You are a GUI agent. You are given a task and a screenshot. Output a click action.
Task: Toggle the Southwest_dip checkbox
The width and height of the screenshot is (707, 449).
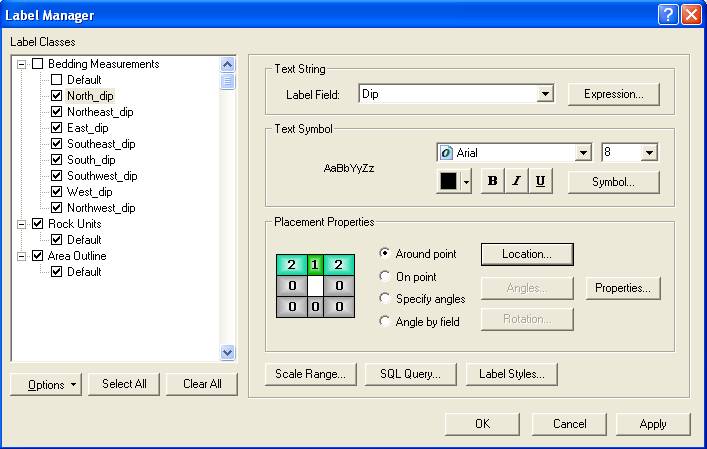coord(57,176)
